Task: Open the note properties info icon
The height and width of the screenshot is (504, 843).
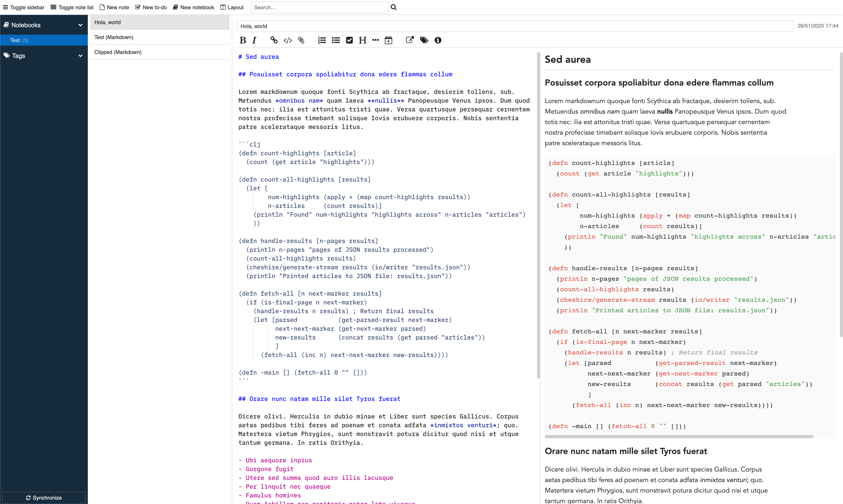Action: coord(438,40)
